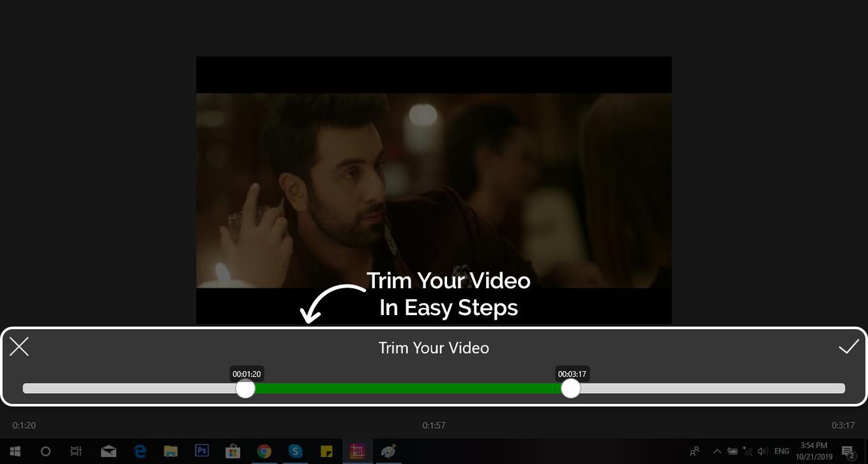Viewport: 868px width, 464px height.
Task: Open Wi-Fi network settings in tray
Action: pos(747,451)
